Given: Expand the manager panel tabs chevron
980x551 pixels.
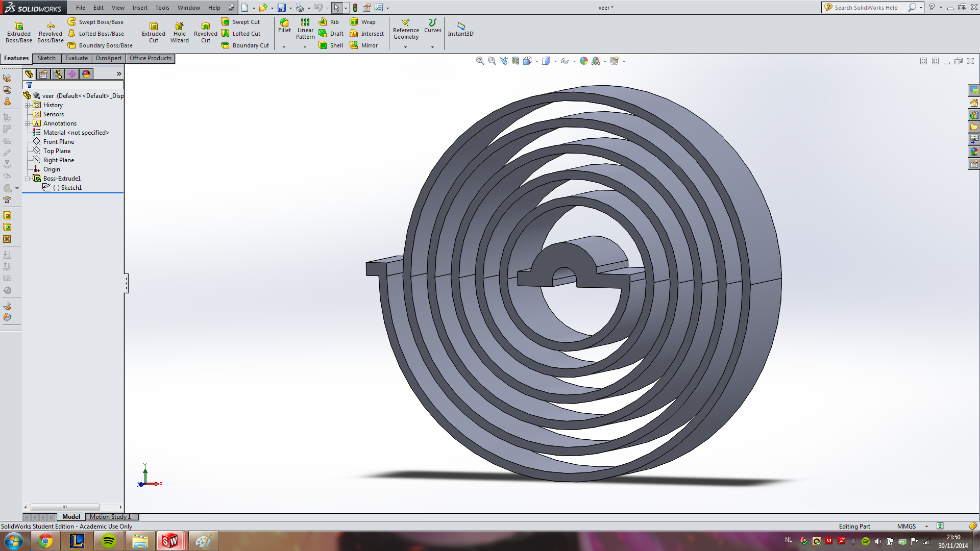Looking at the screenshot, I should point(119,74).
